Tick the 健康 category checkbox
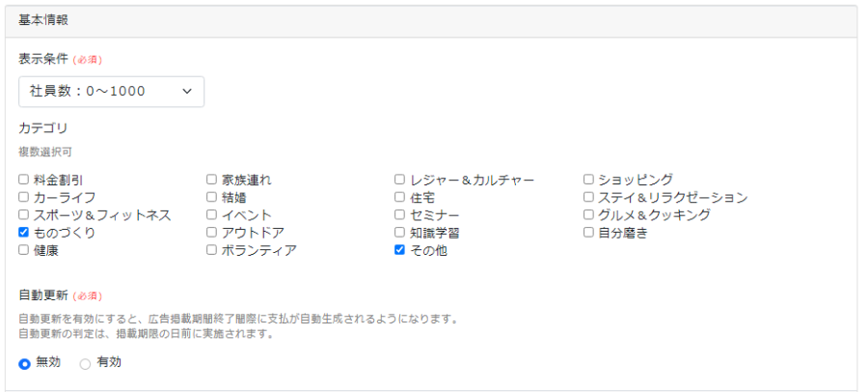868x392 pixels. pyautogui.click(x=24, y=250)
